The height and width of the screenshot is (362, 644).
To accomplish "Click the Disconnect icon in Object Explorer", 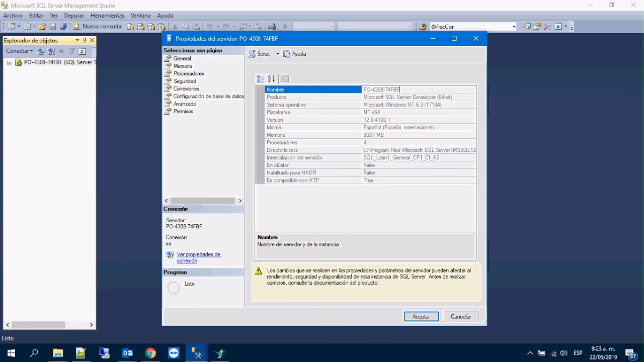I will pos(51,51).
